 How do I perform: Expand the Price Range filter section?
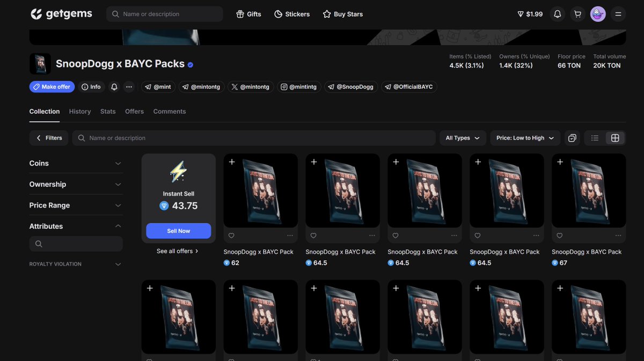(76, 205)
